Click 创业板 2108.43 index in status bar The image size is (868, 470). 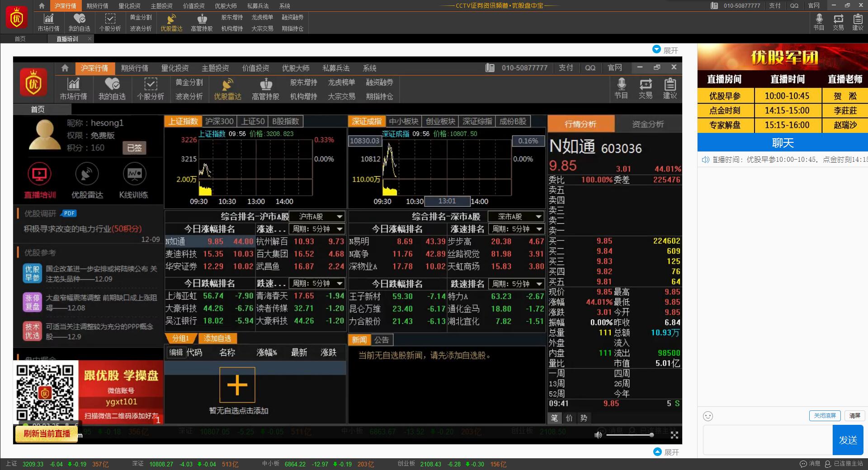452,464
